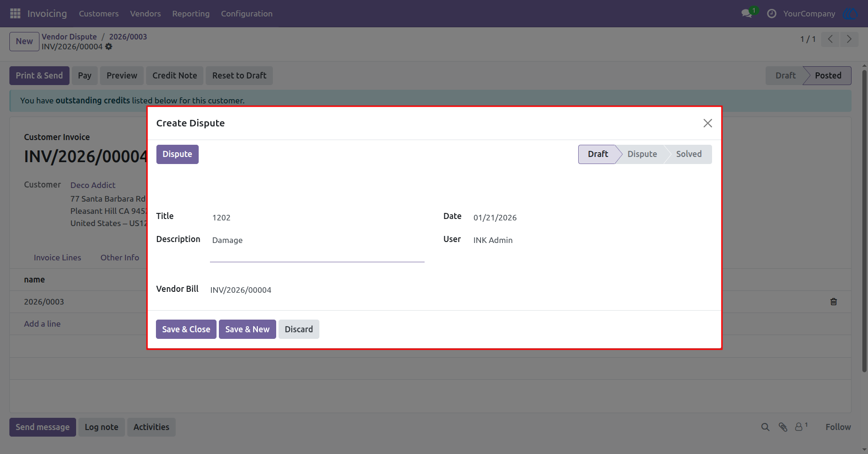Open the Date field 01/21/2026
The width and height of the screenshot is (868, 454).
[593, 218]
